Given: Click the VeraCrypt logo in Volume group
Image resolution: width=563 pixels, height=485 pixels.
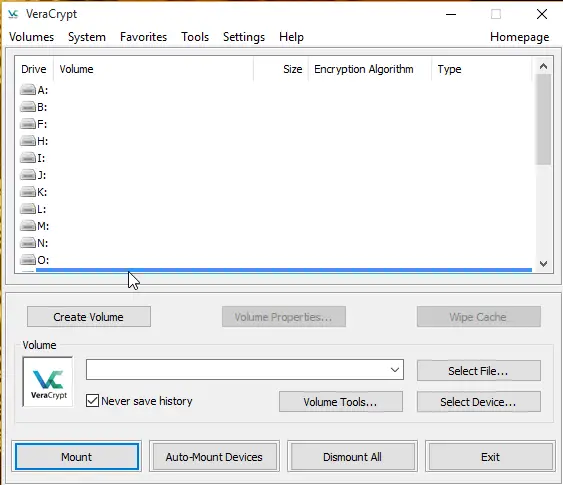Looking at the screenshot, I should [48, 382].
